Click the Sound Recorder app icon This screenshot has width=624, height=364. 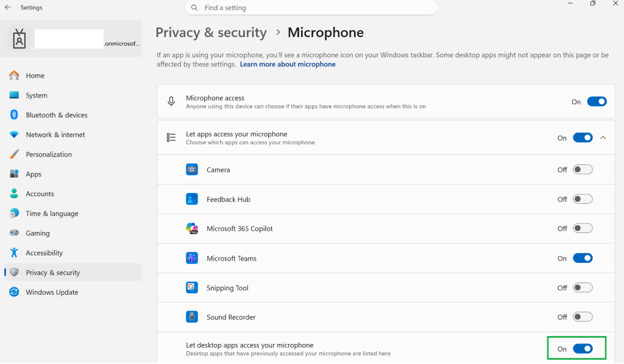coord(192,317)
